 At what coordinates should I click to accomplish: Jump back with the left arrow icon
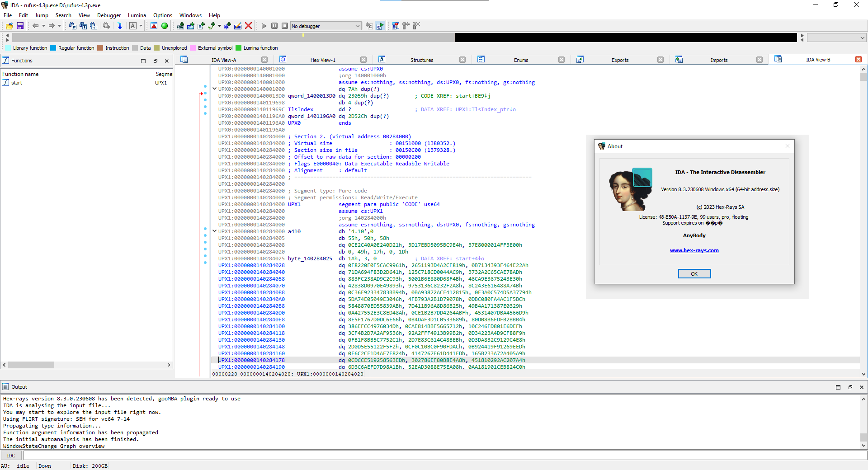35,26
